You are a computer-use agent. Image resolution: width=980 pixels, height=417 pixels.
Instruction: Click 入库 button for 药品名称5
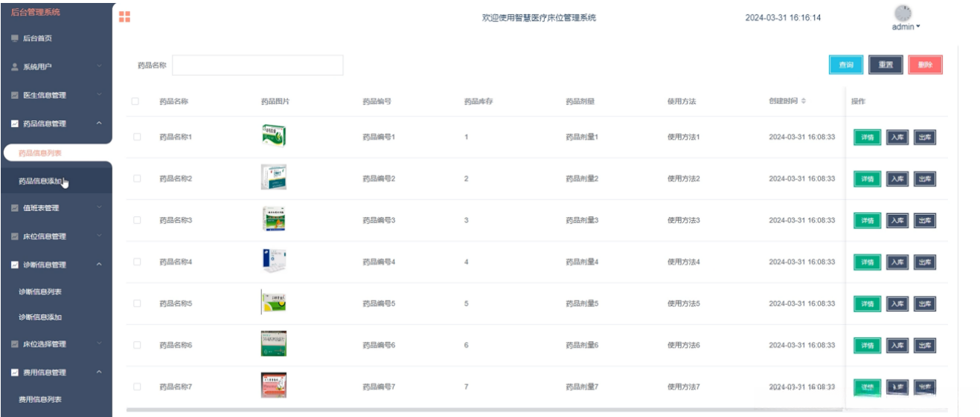point(897,304)
